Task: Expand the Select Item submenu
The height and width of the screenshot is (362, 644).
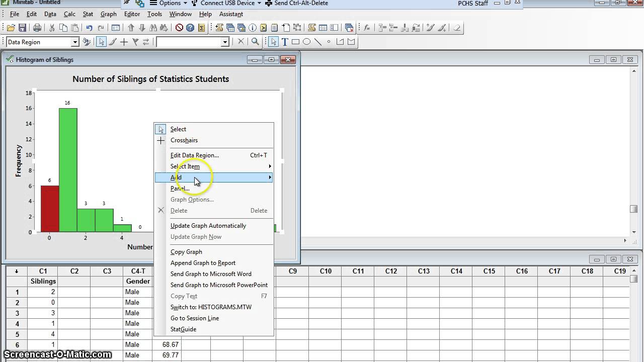Action: pos(214,166)
